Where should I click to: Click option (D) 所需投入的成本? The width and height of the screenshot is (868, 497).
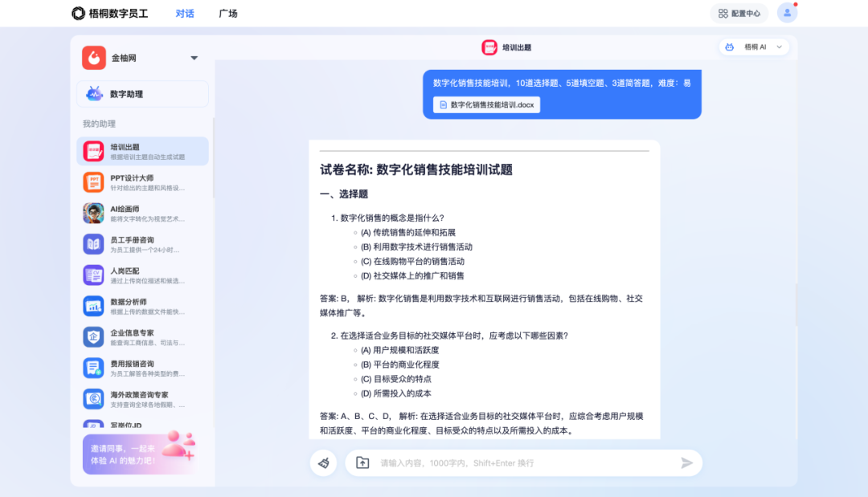(395, 393)
